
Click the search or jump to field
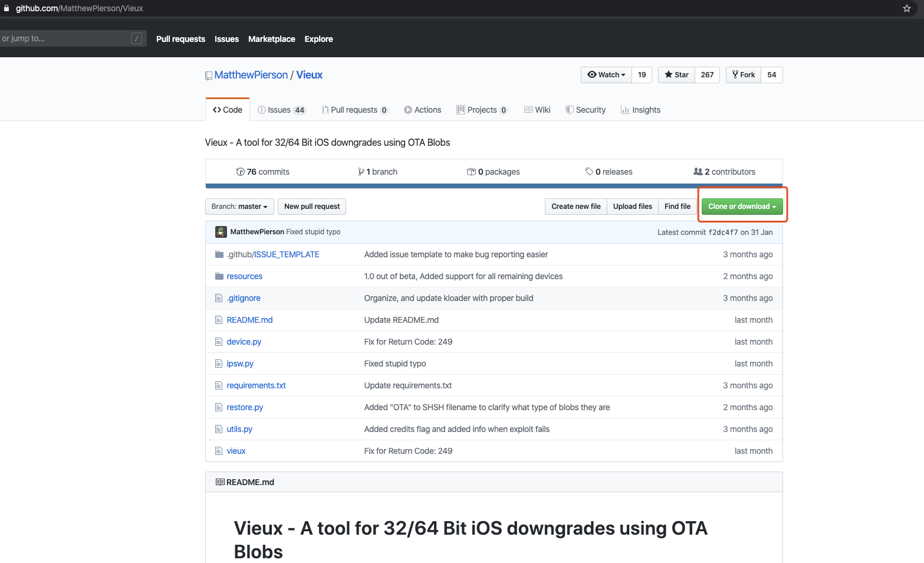71,38
